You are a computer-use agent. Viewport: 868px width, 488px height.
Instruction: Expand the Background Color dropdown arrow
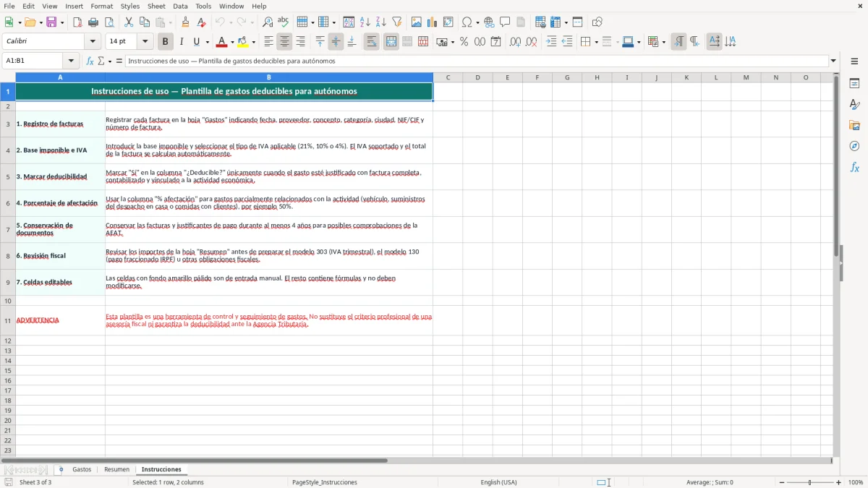(253, 42)
